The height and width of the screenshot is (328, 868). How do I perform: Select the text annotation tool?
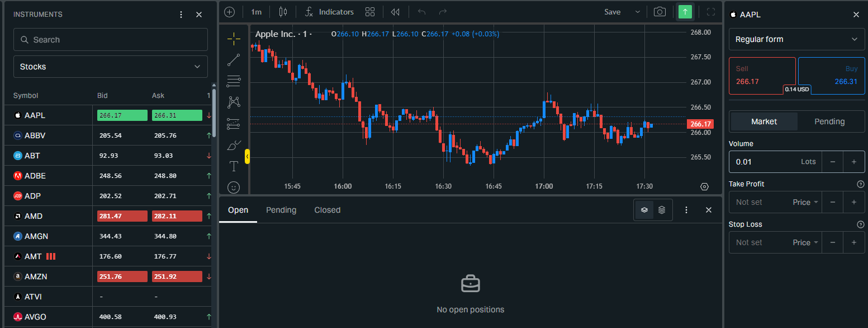click(234, 166)
